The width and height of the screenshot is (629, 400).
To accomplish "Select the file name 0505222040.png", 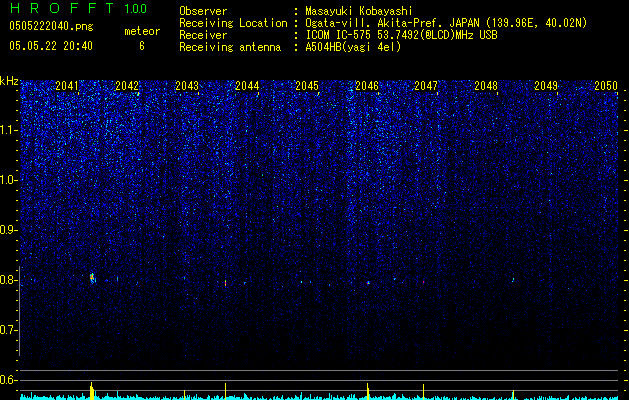I will pyautogui.click(x=51, y=26).
